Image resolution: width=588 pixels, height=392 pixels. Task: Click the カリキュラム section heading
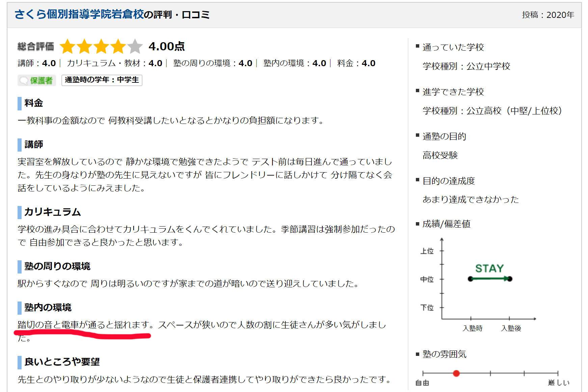pos(53,212)
